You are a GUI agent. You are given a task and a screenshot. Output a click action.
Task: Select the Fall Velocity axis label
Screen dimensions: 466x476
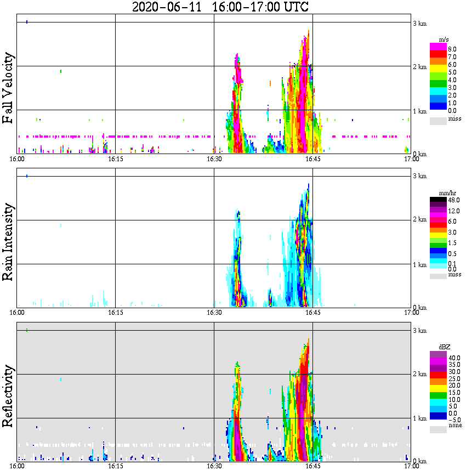coord(8,88)
